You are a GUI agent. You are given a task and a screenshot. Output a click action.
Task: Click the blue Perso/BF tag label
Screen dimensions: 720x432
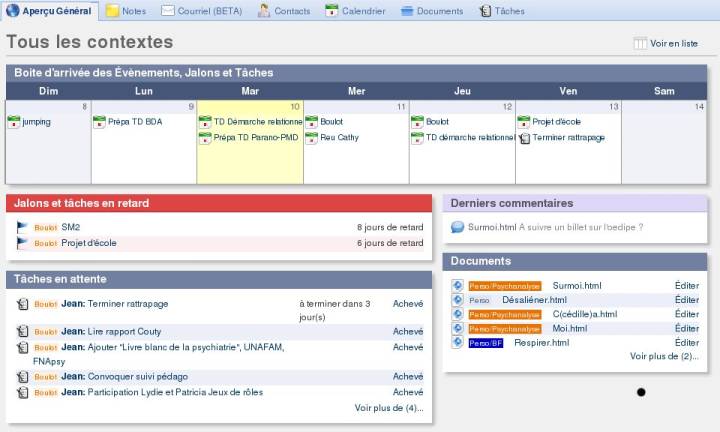tap(487, 343)
